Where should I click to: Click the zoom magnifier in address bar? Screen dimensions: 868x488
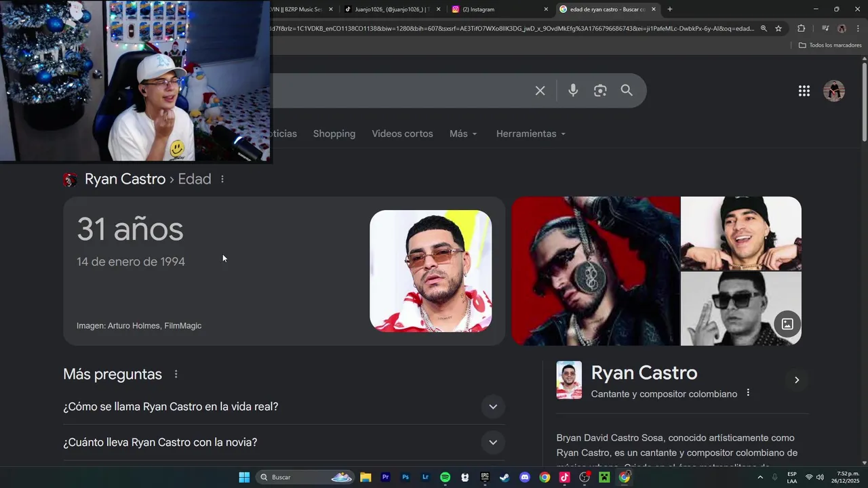tap(764, 28)
